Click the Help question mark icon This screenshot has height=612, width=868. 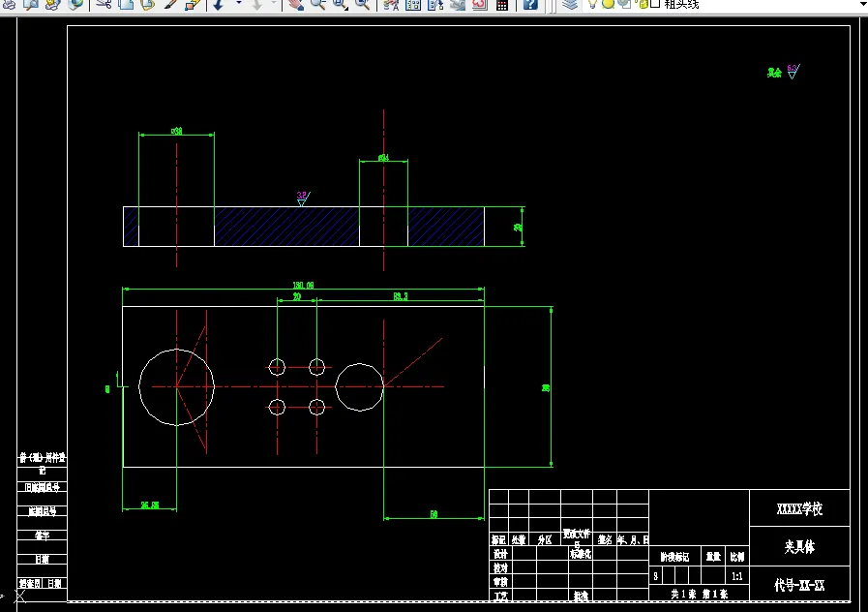tap(530, 5)
